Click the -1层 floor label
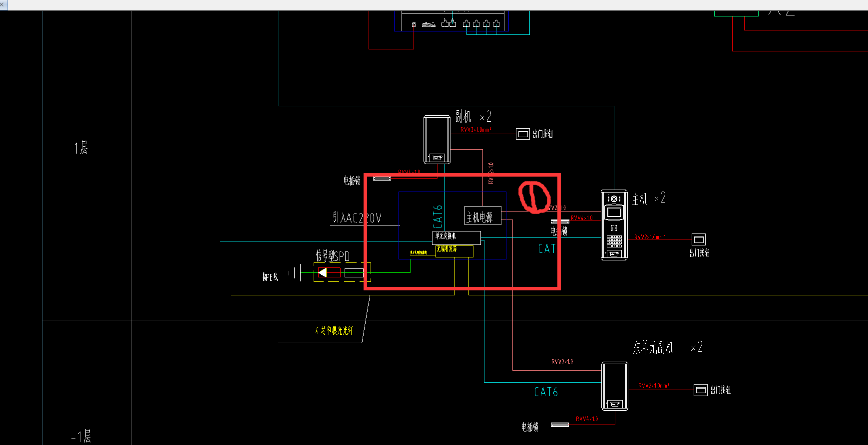This screenshot has height=445, width=868. [81, 437]
